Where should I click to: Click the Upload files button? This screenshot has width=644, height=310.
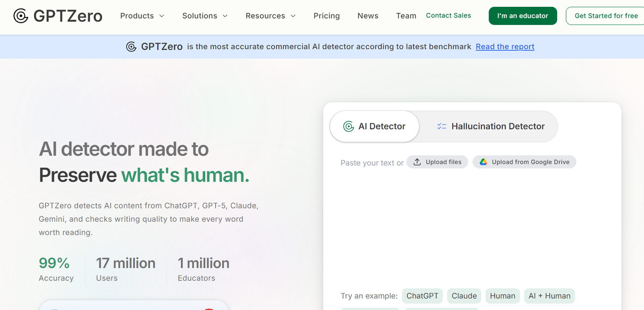(x=437, y=162)
